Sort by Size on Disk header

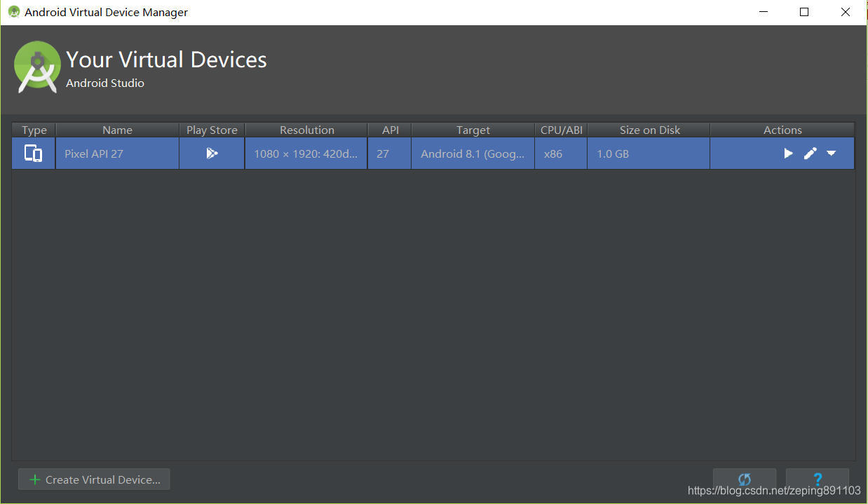pos(649,130)
